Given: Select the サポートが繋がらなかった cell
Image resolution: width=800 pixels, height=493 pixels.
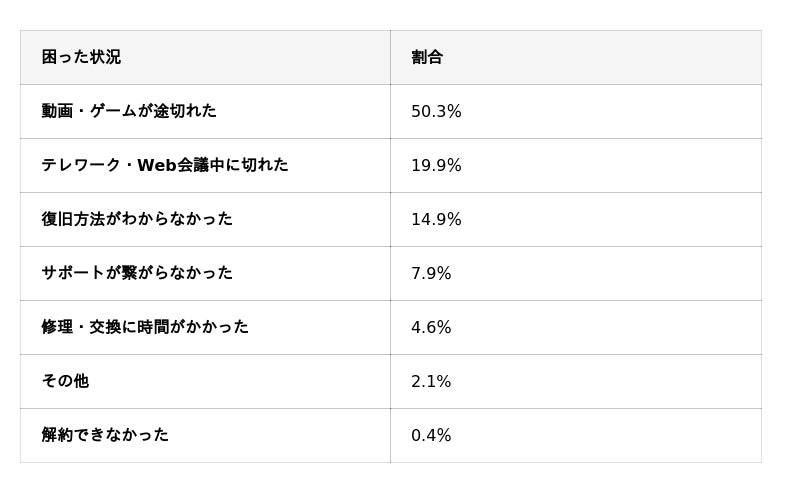Looking at the screenshot, I should (x=137, y=273).
